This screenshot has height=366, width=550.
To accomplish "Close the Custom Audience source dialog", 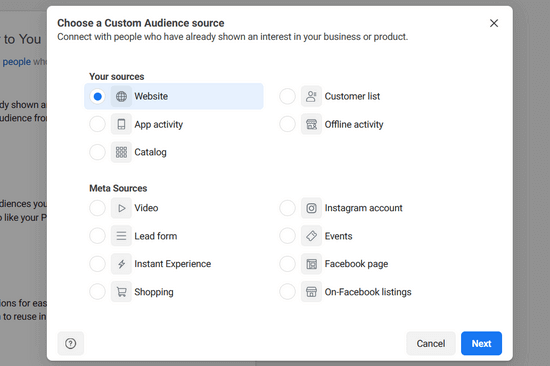I will point(494,23).
